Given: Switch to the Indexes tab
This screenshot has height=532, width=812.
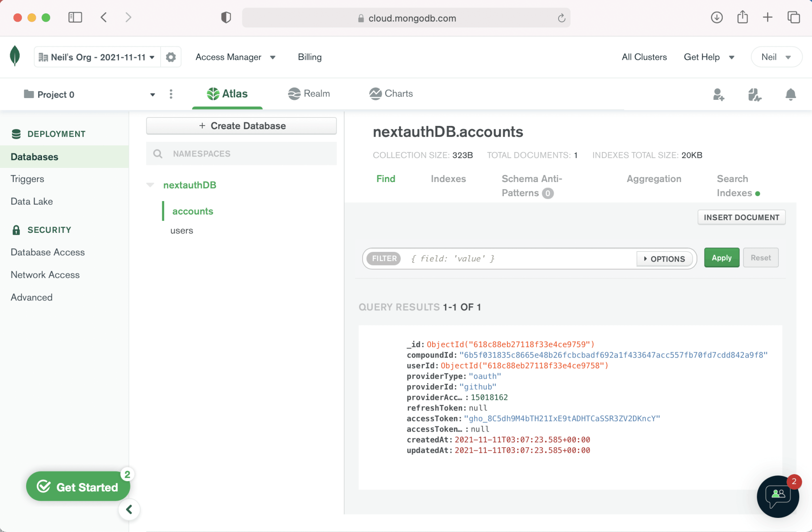Looking at the screenshot, I should pos(448,179).
